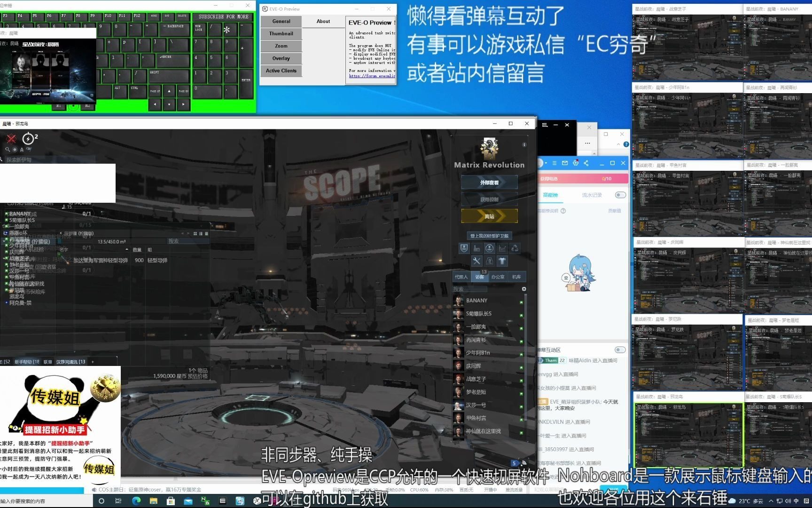Click the BANANY client thumbnail preview
The height and width of the screenshot is (508, 812).
[x=778, y=48]
